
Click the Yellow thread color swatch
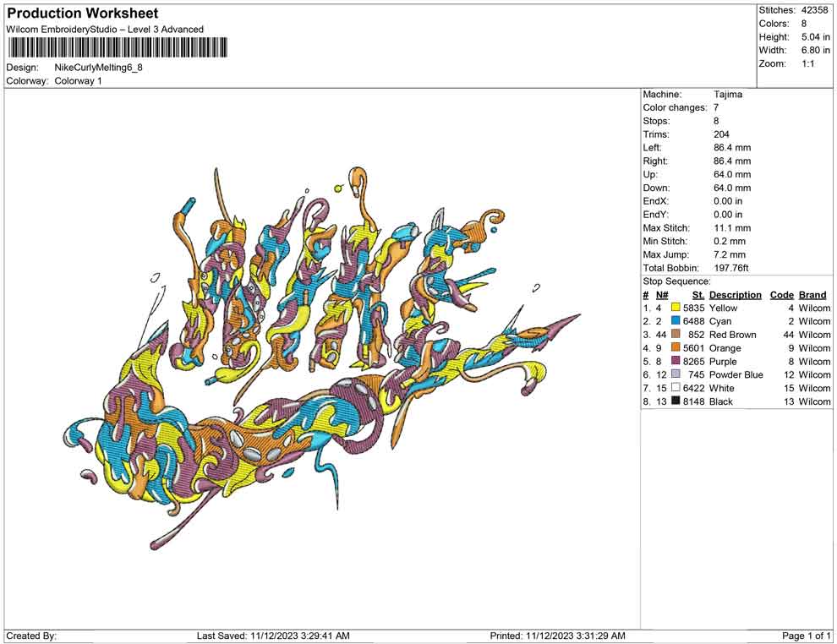point(676,308)
